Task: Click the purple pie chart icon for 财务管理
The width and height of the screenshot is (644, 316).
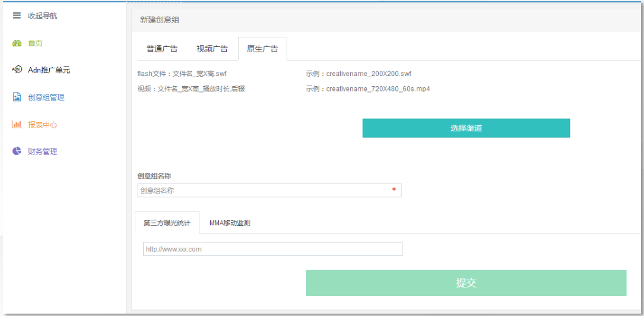Action: pyautogui.click(x=17, y=151)
